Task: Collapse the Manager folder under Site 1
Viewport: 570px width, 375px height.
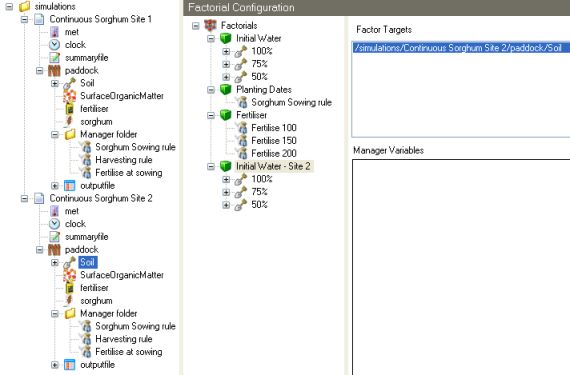Action: 55,135
